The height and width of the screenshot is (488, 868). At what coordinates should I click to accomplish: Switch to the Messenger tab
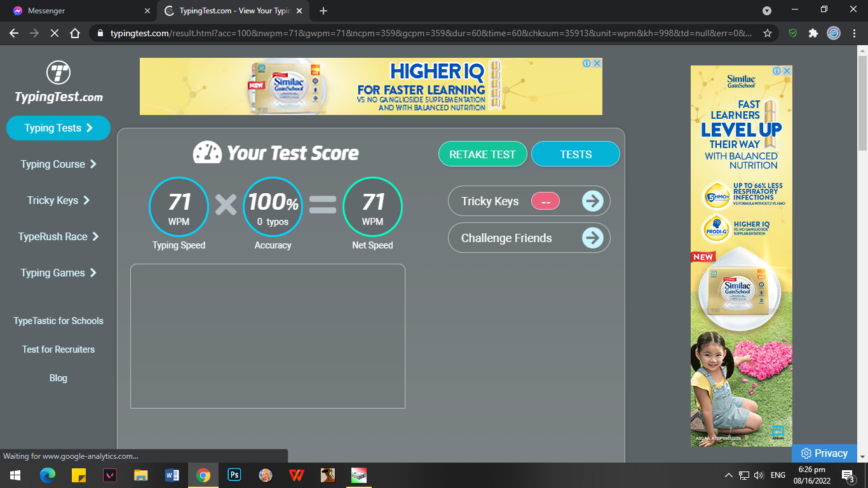(x=79, y=11)
